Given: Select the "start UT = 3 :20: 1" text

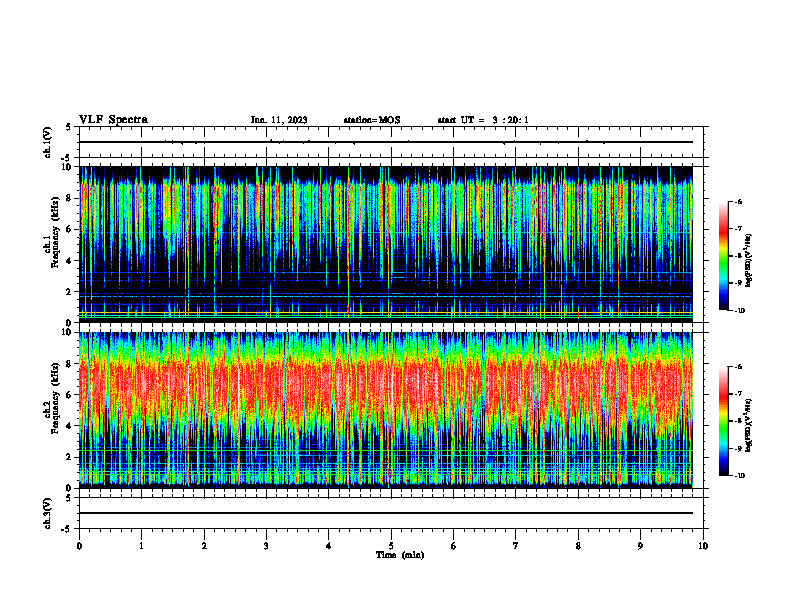Looking at the screenshot, I should (483, 120).
